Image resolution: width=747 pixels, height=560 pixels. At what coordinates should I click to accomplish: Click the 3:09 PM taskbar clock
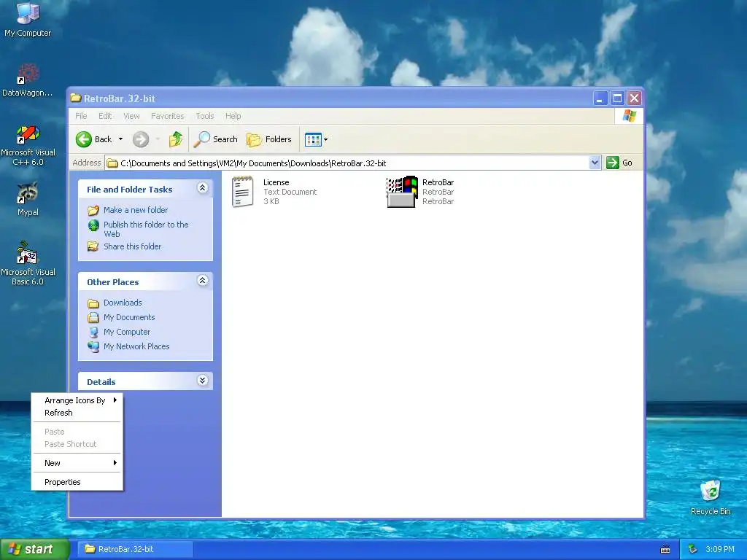(x=720, y=549)
